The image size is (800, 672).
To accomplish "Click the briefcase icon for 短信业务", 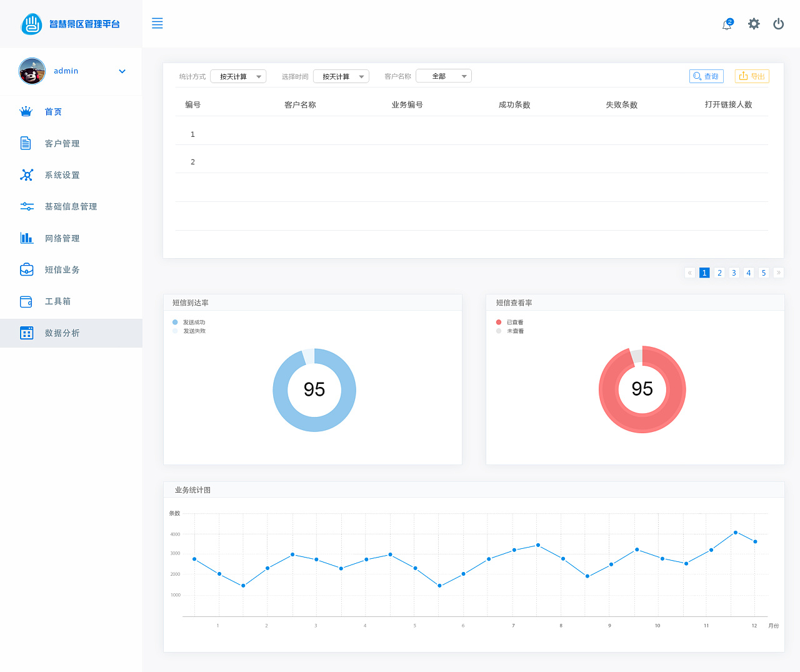I will click(x=26, y=269).
